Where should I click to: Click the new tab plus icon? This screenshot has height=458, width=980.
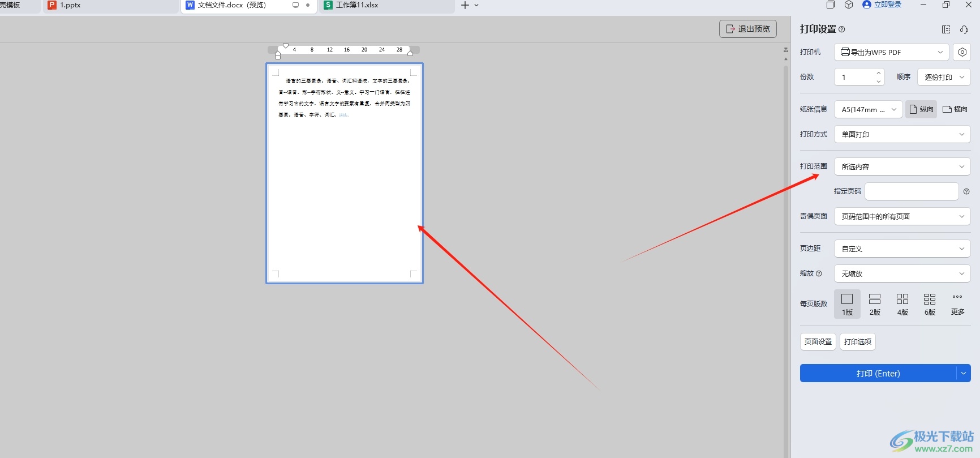[465, 5]
